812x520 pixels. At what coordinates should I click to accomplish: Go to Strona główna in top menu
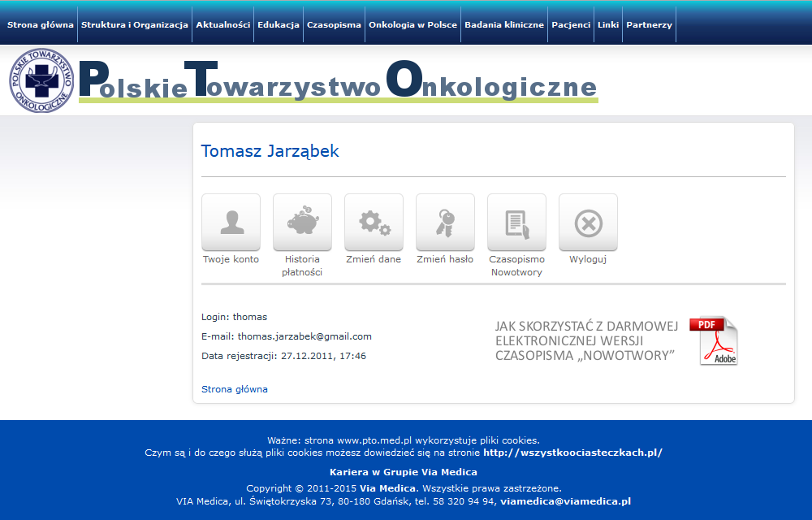click(x=41, y=25)
